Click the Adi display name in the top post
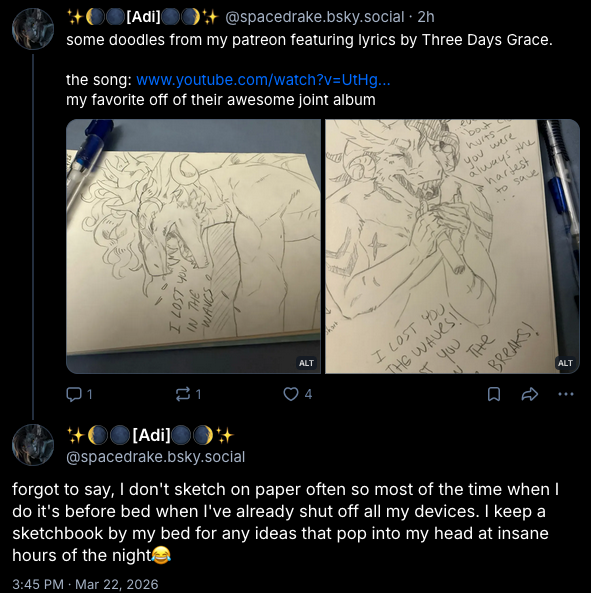Screen dimensions: 591x593 click(x=143, y=17)
